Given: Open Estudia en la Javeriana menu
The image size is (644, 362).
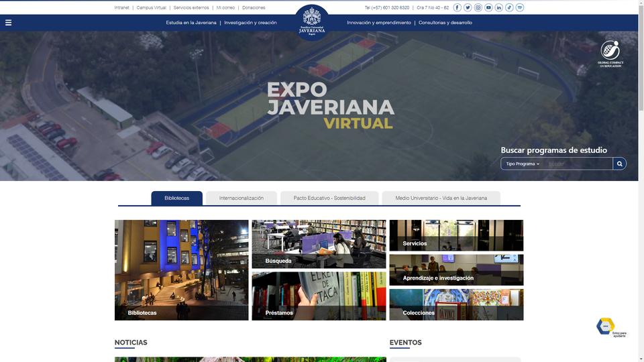Looking at the screenshot, I should pos(191,23).
